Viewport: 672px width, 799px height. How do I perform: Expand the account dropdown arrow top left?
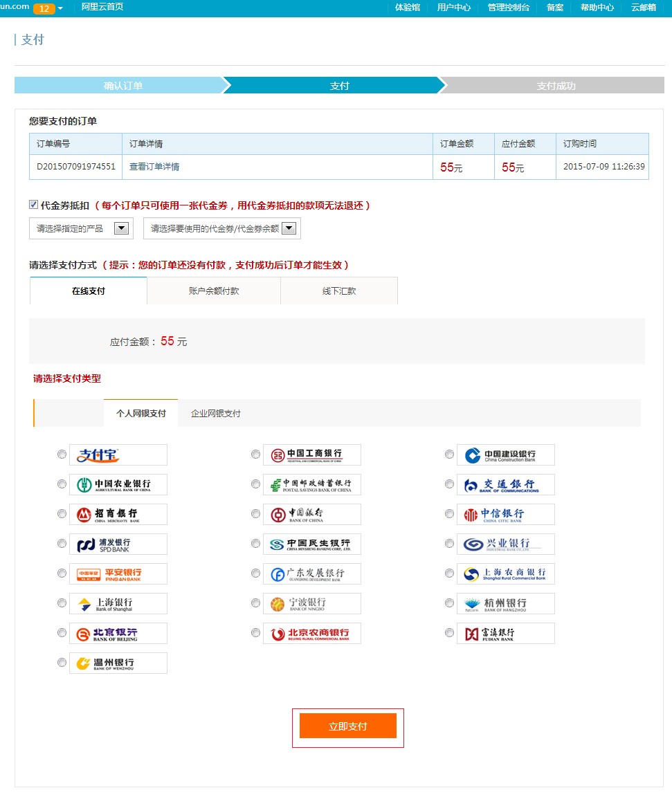point(60,8)
